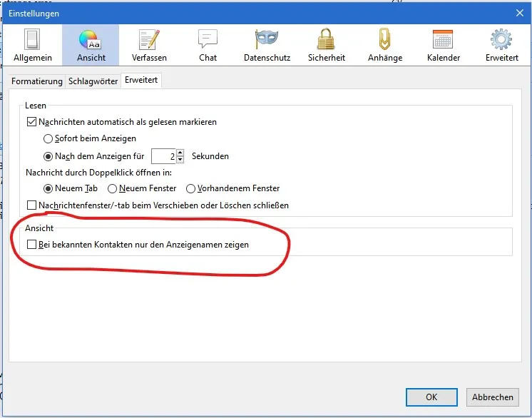Choose Neuem Fenster radio option
Viewport: 532px width, 418px height.
[112, 188]
